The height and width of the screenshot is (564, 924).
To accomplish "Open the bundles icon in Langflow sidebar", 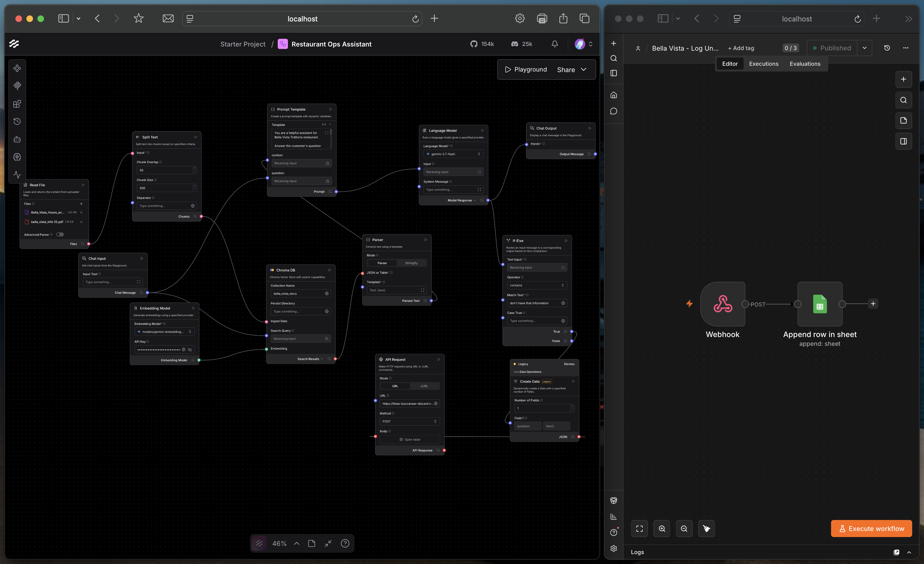I will click(17, 104).
